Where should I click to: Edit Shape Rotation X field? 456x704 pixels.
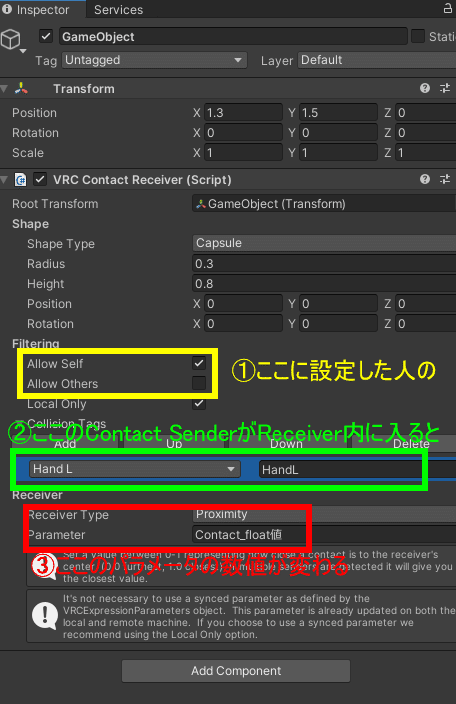pos(243,324)
